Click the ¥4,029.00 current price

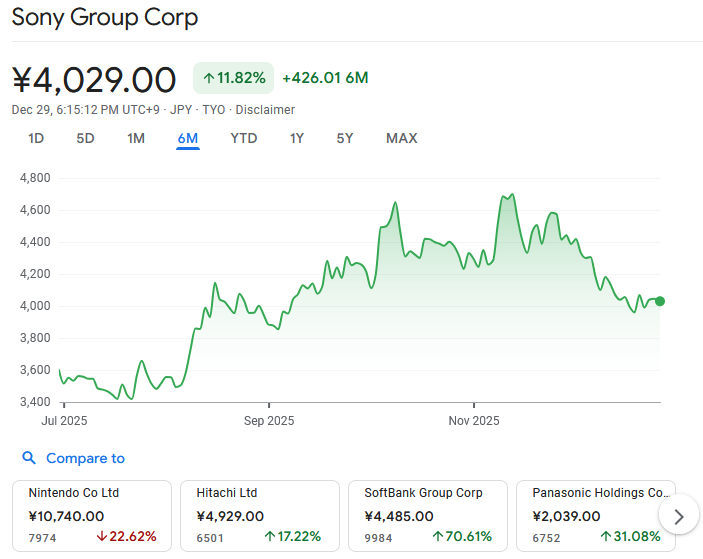tap(94, 80)
